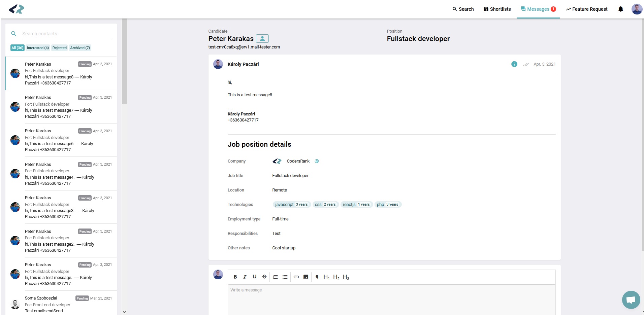Open conversation with test message4

point(61,174)
